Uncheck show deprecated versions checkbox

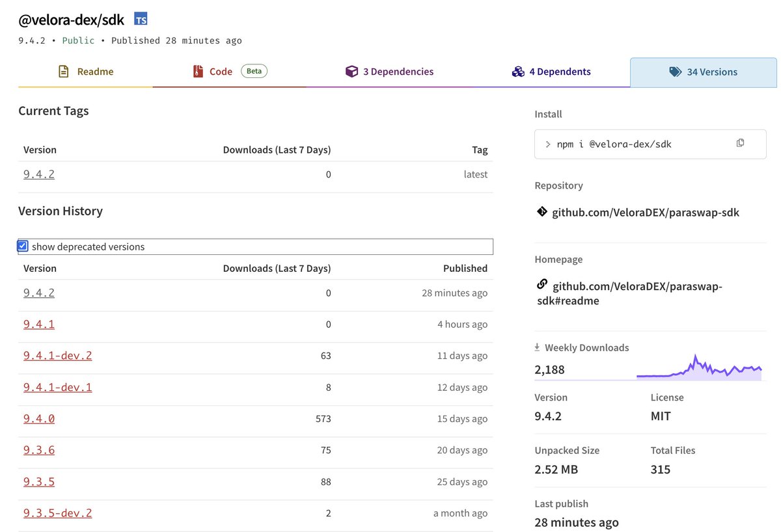[x=23, y=246]
